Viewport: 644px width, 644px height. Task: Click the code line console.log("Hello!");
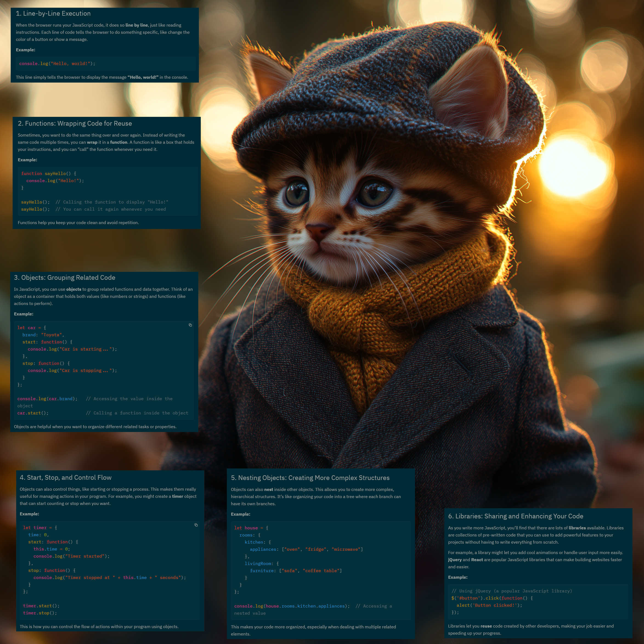point(55,181)
